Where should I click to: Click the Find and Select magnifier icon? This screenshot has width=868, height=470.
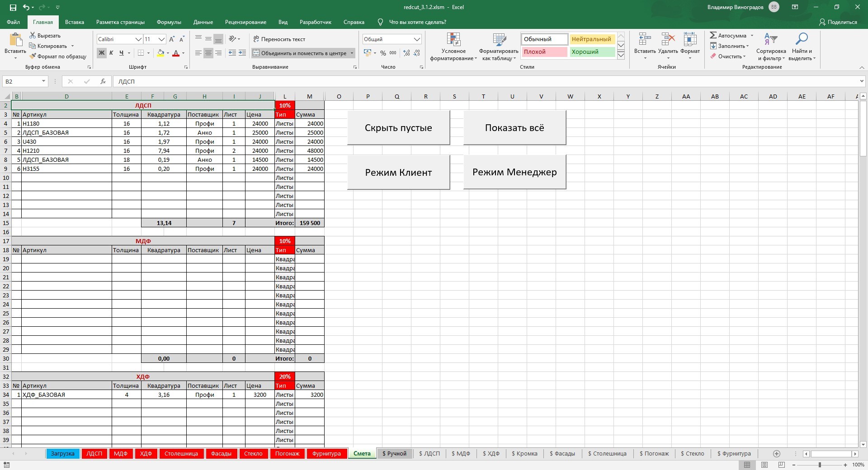point(802,40)
